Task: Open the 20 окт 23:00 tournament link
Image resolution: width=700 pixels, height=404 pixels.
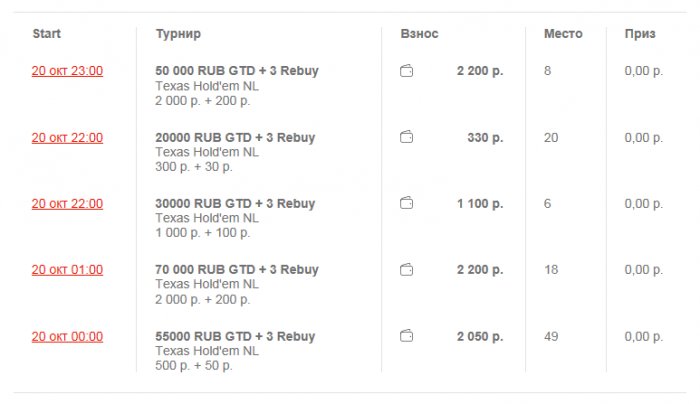Action: pos(67,71)
